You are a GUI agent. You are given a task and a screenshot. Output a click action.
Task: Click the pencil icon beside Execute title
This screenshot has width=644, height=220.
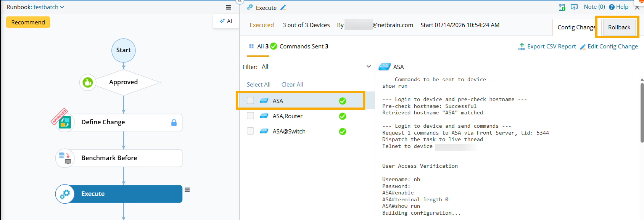point(283,8)
